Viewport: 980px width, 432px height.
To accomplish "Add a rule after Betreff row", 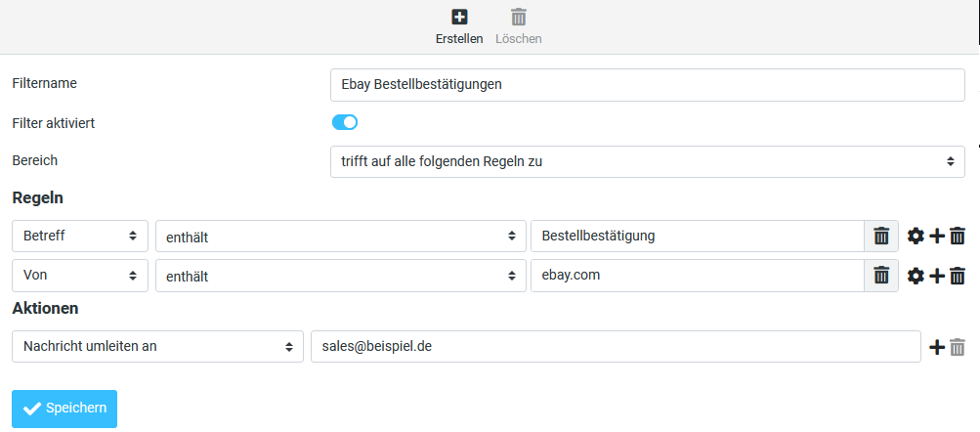I will click(x=937, y=236).
